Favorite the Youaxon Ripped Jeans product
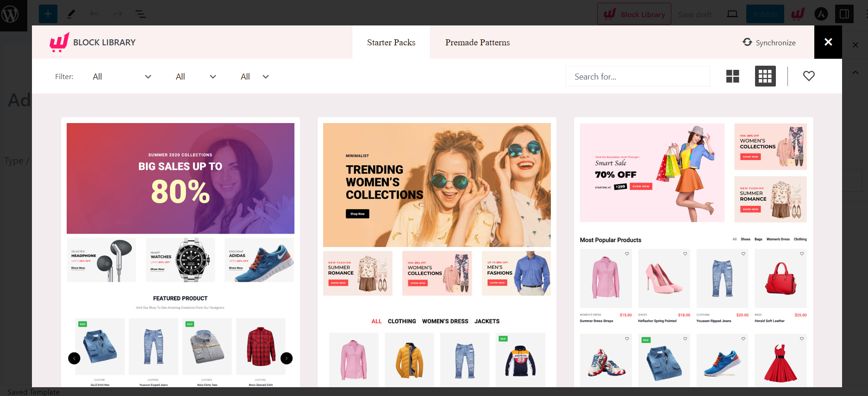This screenshot has height=396, width=868. click(743, 254)
